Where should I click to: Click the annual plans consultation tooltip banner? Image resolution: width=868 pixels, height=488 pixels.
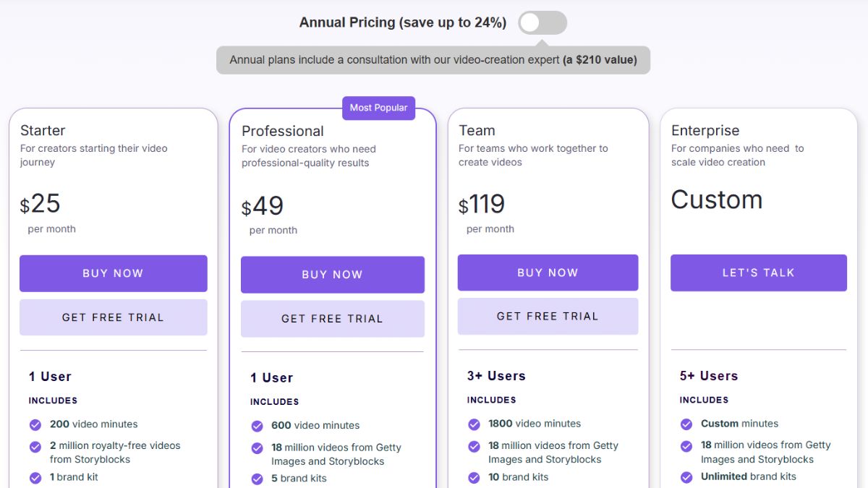(433, 60)
